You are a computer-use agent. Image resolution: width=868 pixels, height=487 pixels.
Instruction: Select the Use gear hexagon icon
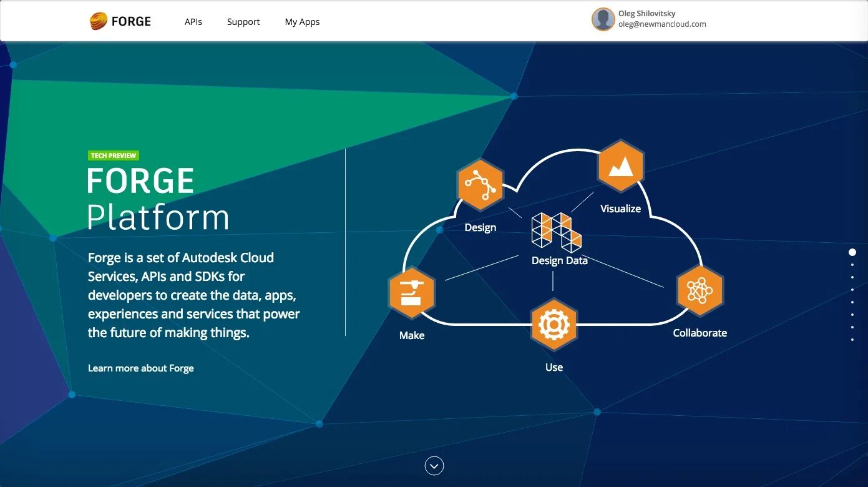[x=553, y=325]
